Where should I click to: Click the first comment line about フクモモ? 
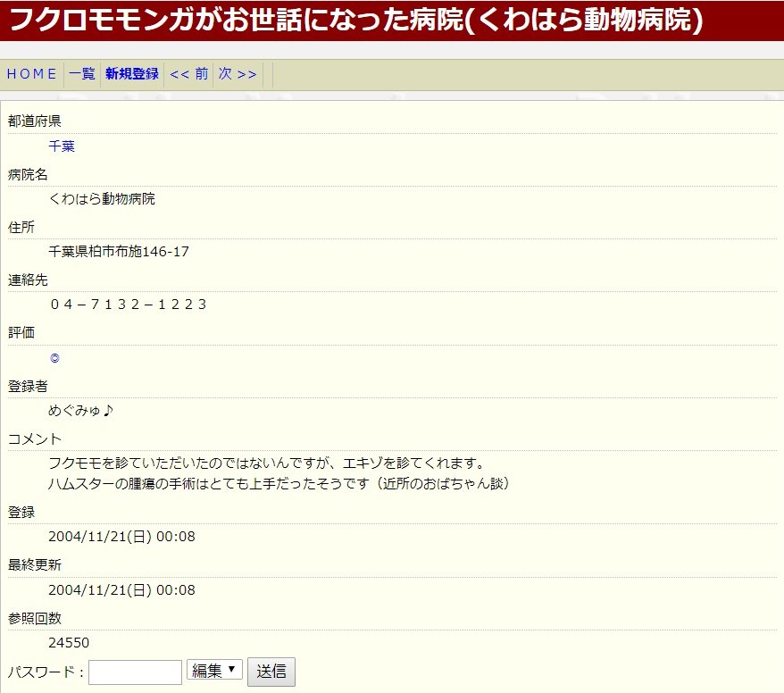pyautogui.click(x=266, y=463)
